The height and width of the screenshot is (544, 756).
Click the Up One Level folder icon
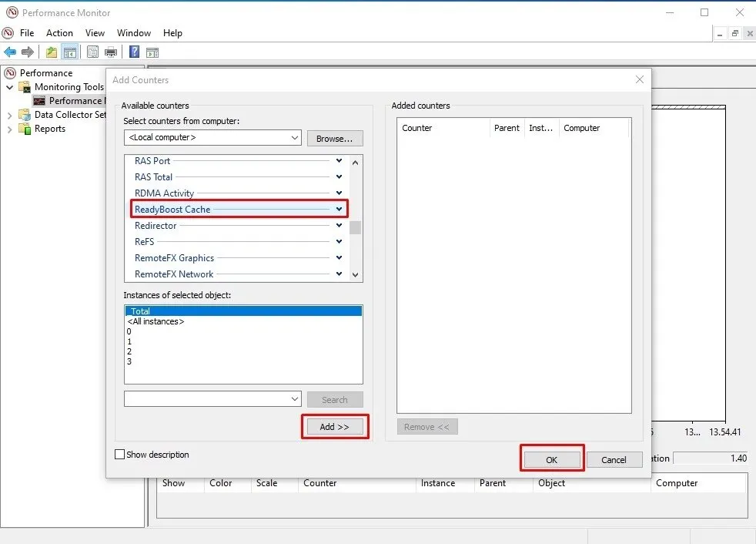tap(52, 52)
